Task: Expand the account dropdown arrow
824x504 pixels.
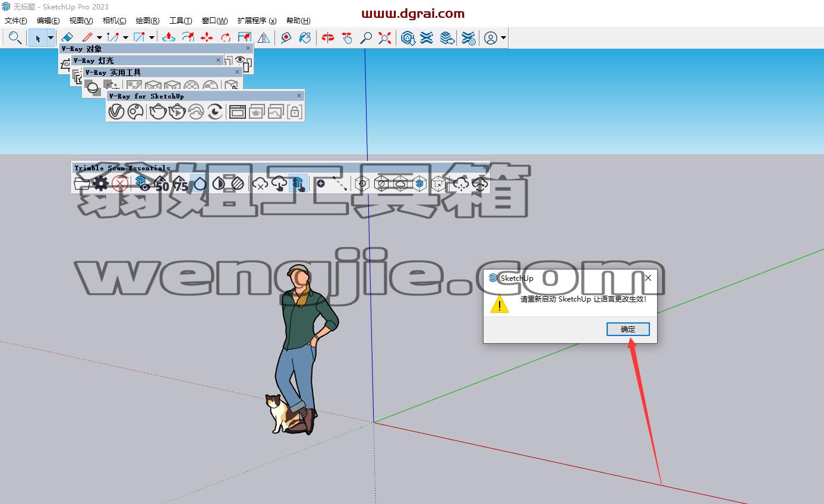Action: click(x=503, y=38)
